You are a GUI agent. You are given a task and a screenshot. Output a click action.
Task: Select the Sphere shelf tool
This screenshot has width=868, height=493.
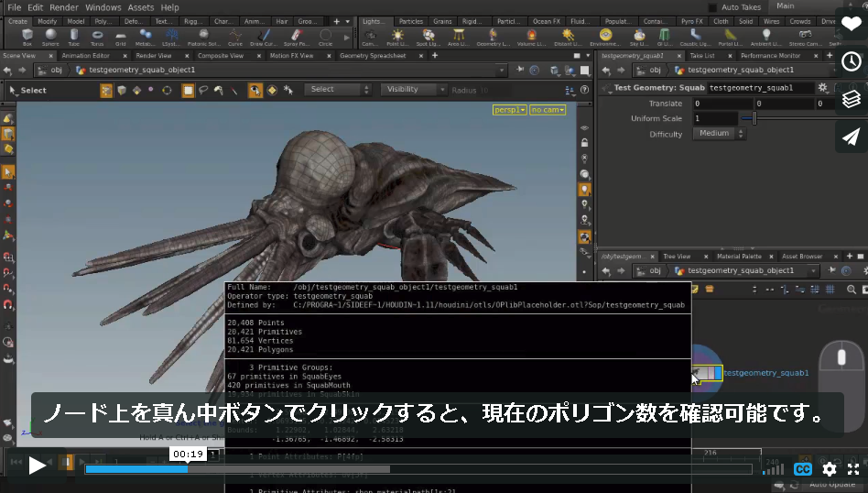tap(50, 38)
